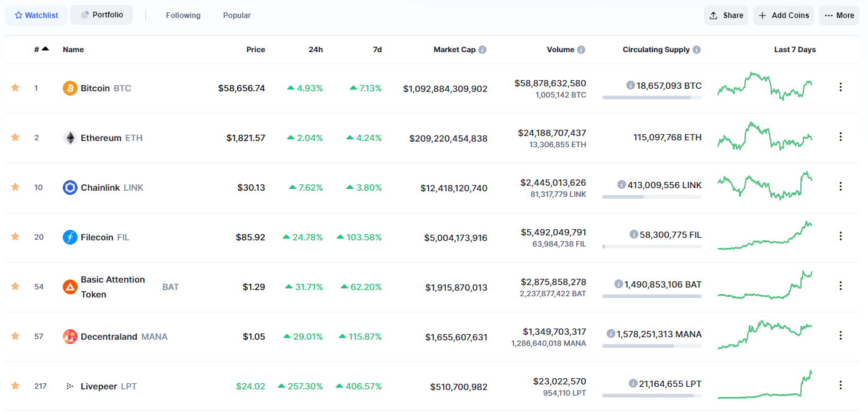Open the Popular tab
This screenshot has height=413, width=868.
pos(237,16)
